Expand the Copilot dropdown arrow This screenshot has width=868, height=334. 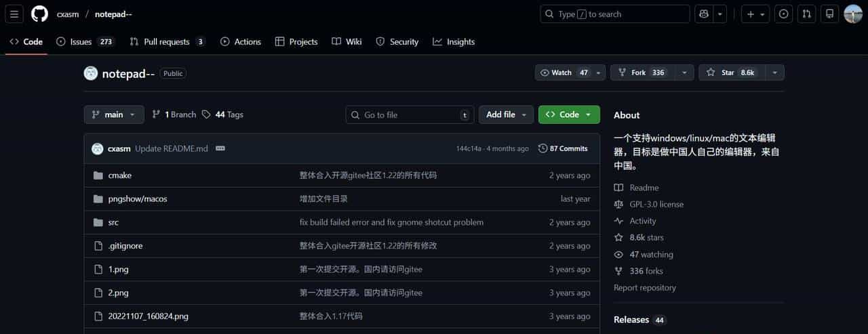tap(720, 14)
